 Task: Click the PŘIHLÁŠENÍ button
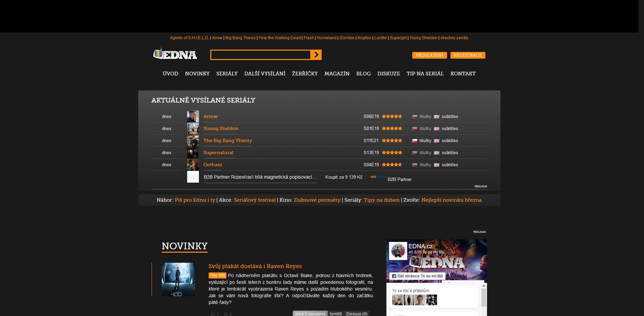429,55
